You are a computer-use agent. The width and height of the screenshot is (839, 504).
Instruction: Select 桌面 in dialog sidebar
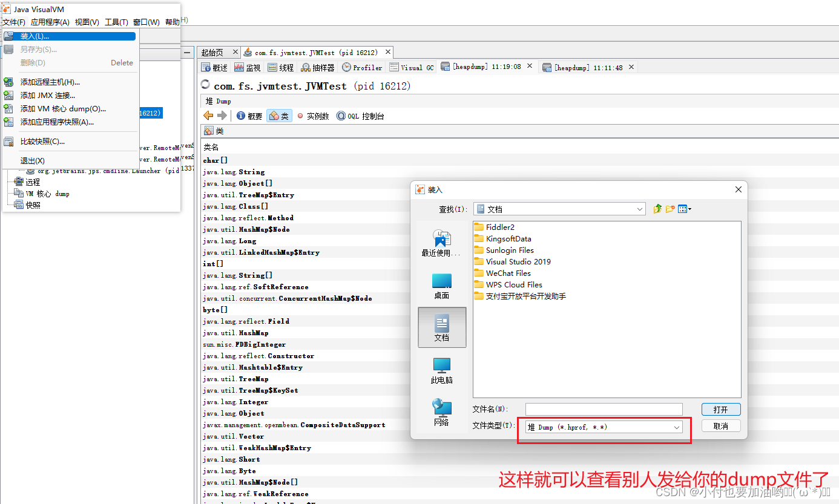pos(441,286)
